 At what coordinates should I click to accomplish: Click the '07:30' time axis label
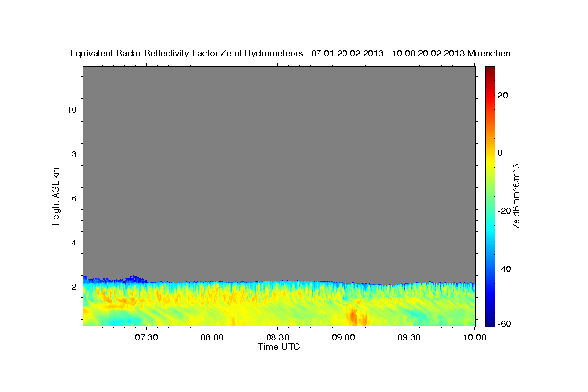(x=146, y=337)
